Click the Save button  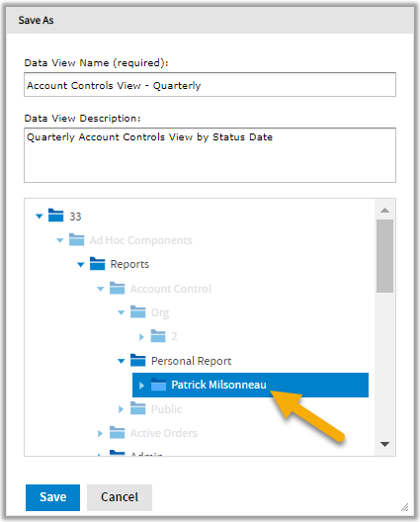pos(53,497)
